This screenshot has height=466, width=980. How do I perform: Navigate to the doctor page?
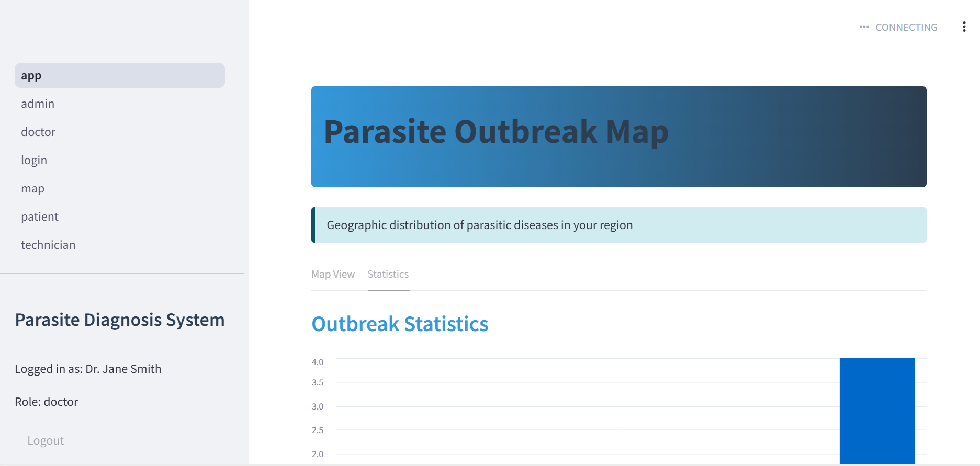tap(120, 132)
